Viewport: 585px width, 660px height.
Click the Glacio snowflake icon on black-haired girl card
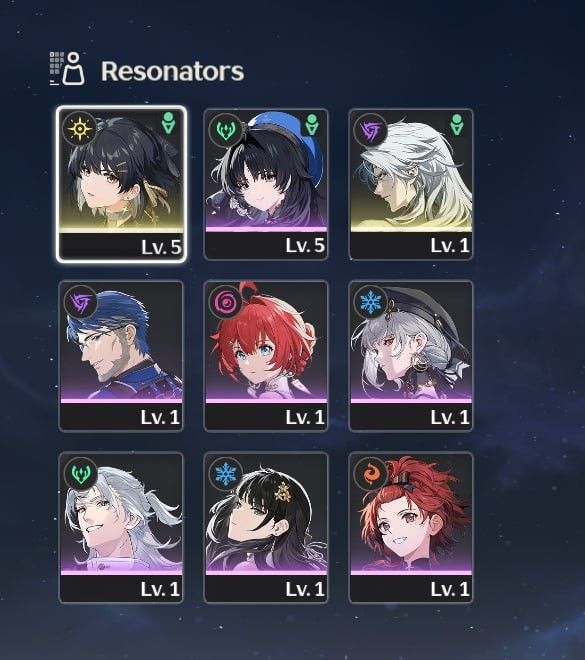[226, 474]
